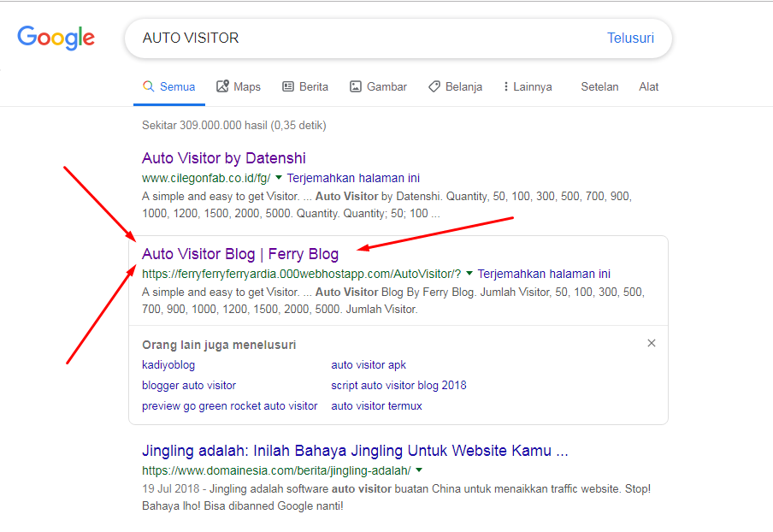Click Terjemahkan halaman ini for Ferry Blog result
Screen dimensions: 773x532
coord(544,274)
